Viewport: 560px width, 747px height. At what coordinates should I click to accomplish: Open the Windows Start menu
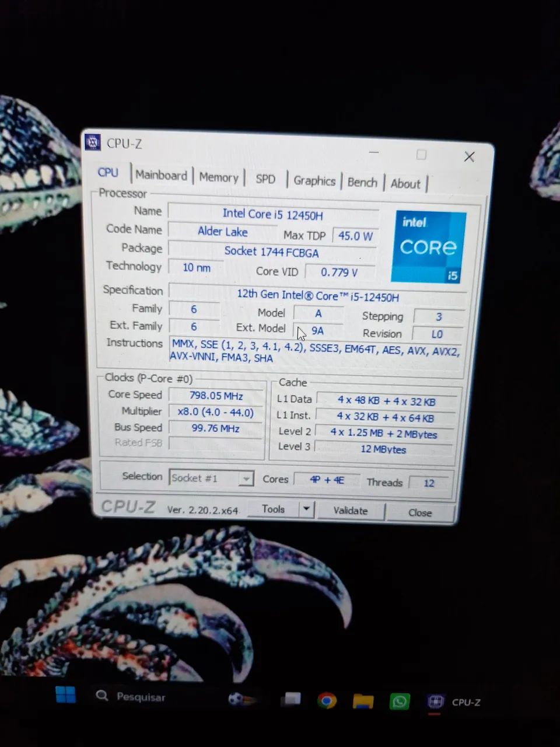[x=65, y=695]
